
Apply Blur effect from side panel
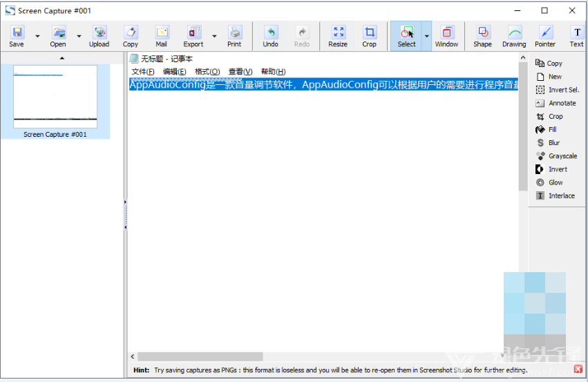(x=548, y=143)
